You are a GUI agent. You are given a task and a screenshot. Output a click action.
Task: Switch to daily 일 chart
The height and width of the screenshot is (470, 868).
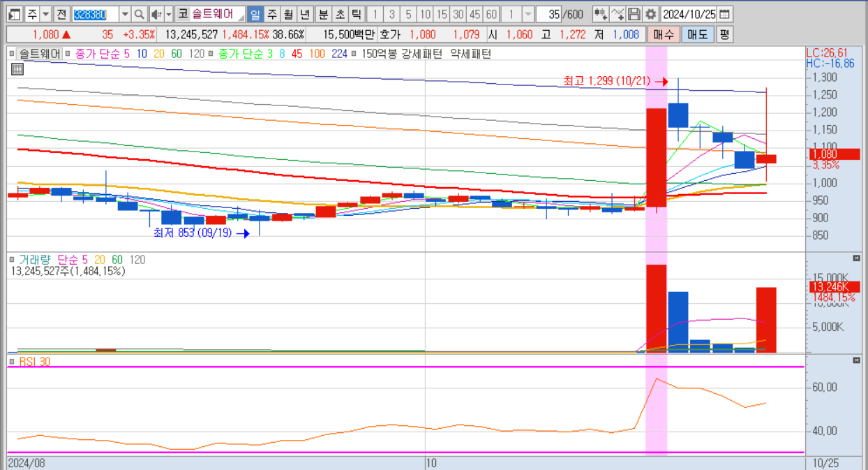tap(255, 14)
